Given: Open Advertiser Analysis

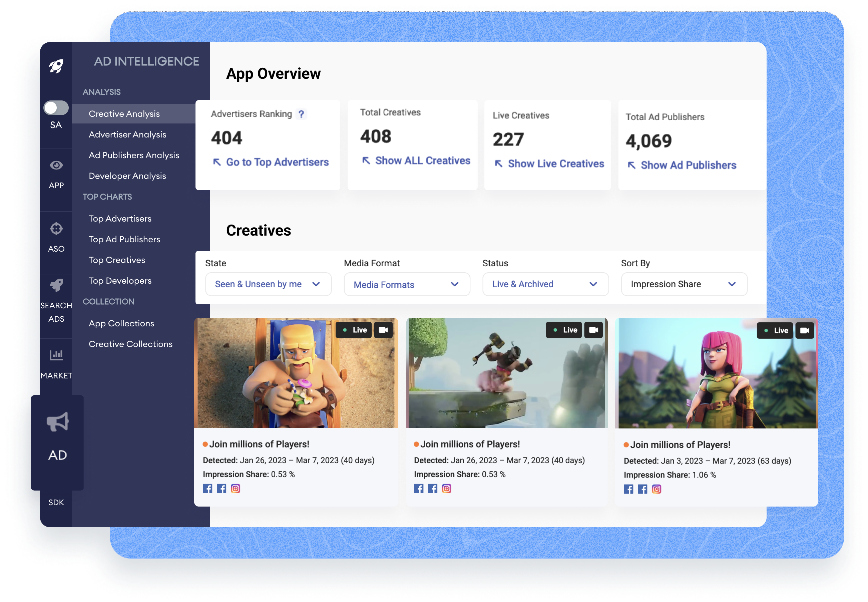Looking at the screenshot, I should [127, 135].
